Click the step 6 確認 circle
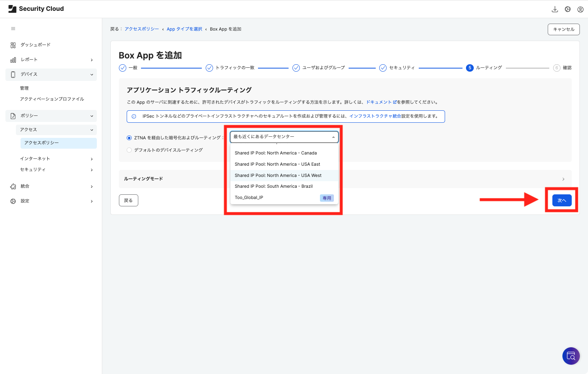This screenshot has width=588, height=374. (557, 68)
